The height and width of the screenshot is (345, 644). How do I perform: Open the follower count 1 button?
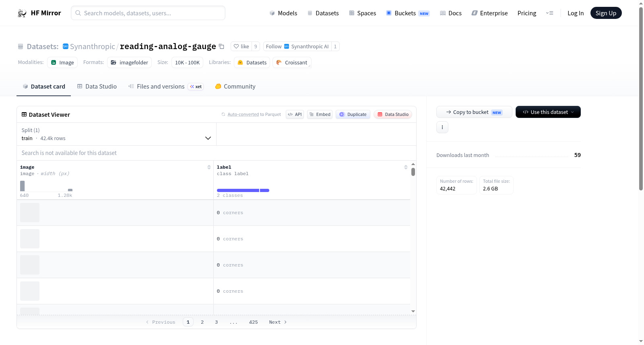click(x=335, y=46)
